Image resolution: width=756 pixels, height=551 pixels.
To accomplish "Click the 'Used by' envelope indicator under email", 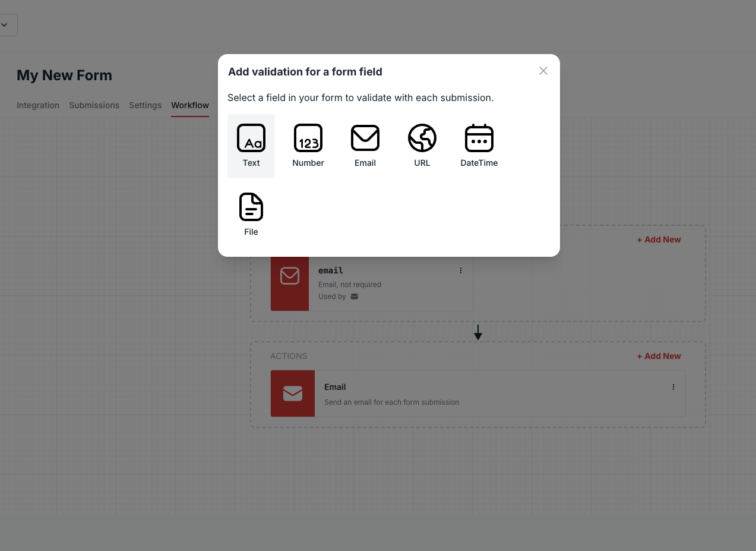I will [x=355, y=296].
